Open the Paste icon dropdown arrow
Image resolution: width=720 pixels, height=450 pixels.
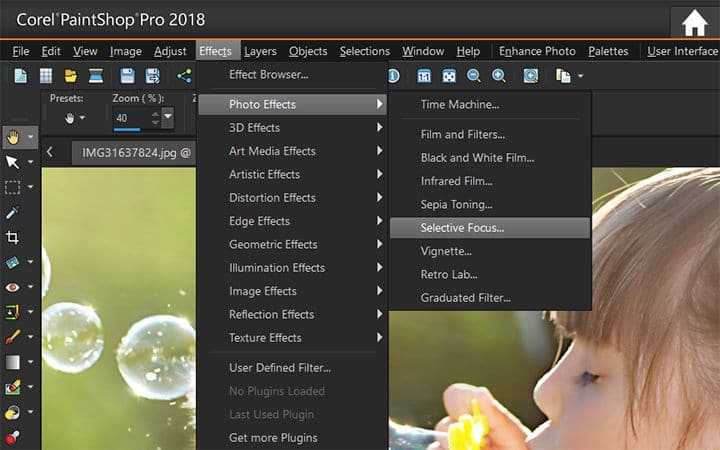580,76
